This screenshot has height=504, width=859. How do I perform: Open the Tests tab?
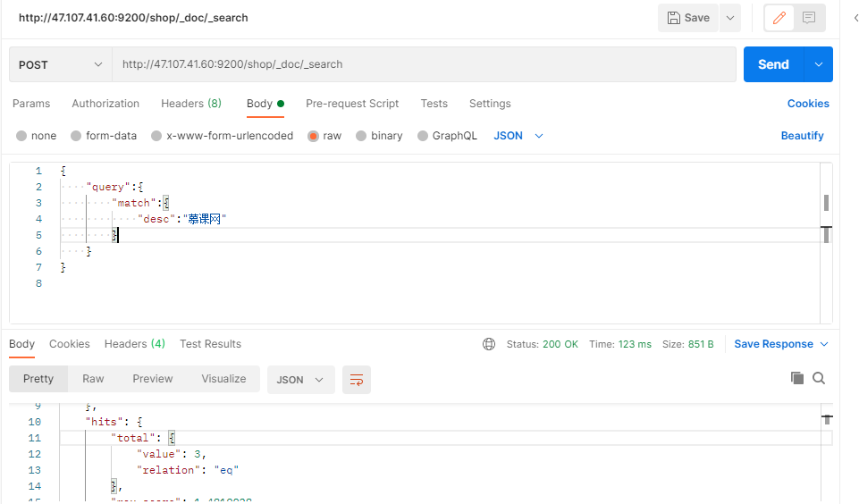coord(434,104)
